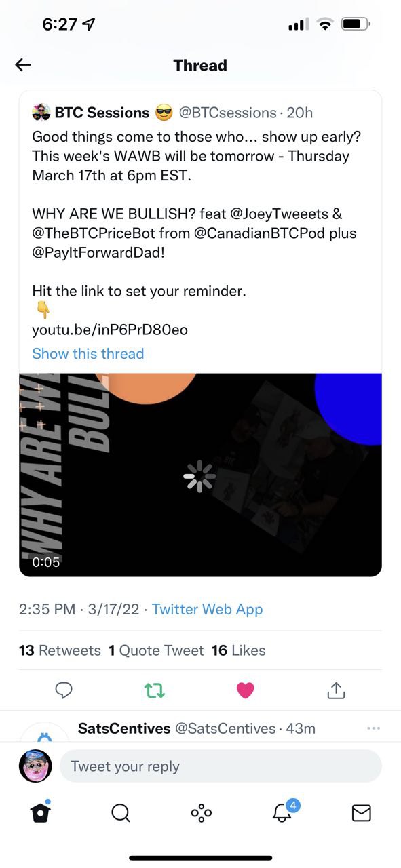The height and width of the screenshot is (868, 401).
Task: Open the share tweet icon
Action: 336,690
